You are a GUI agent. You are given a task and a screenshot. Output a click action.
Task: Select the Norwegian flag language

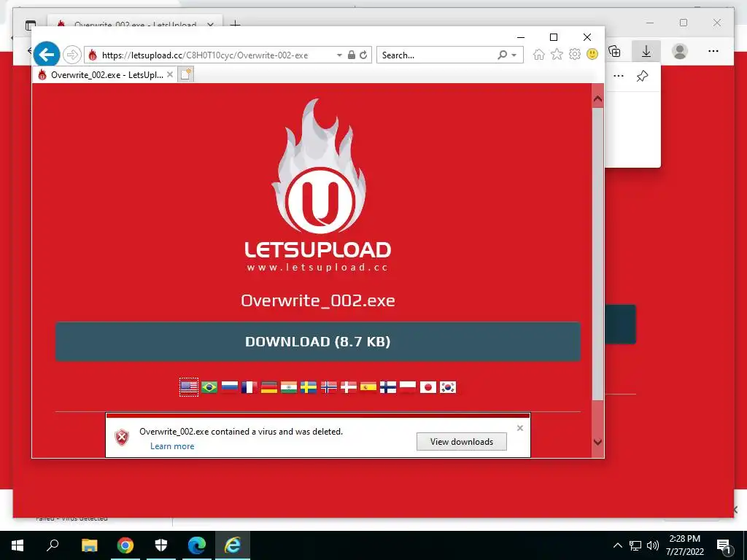(329, 387)
